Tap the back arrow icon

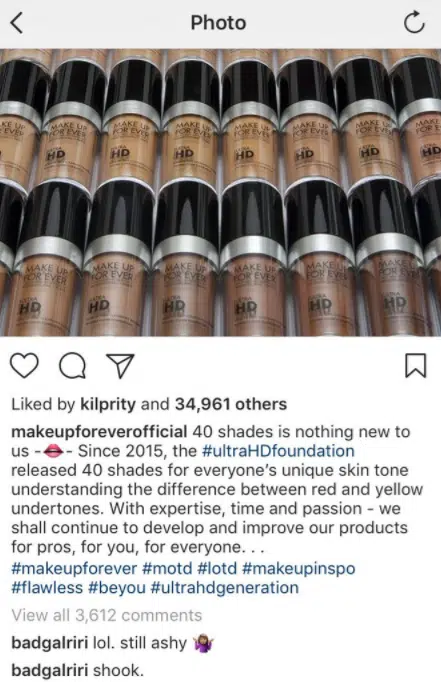coord(17,23)
